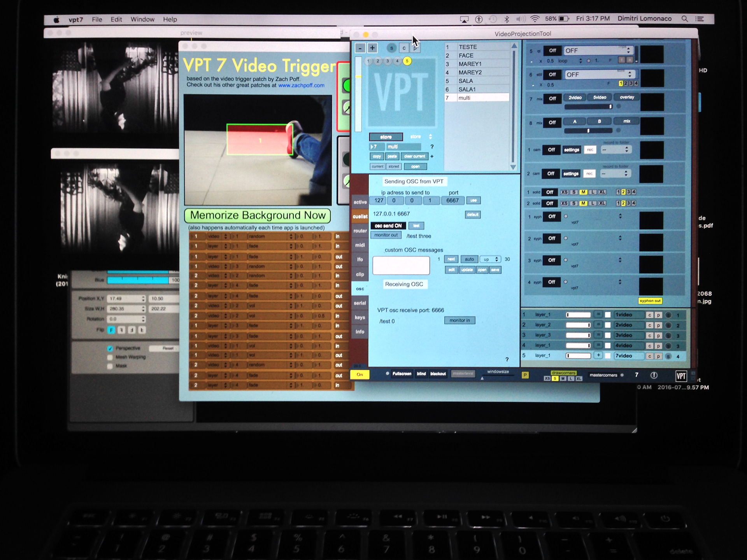Click the VPT logo icon in bottom bar

pos(681,376)
